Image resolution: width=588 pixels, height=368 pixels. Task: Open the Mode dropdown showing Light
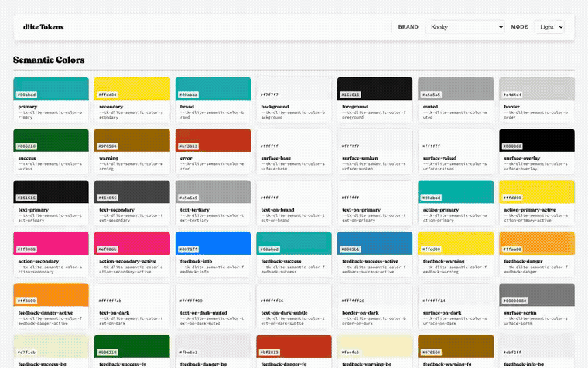pos(549,27)
